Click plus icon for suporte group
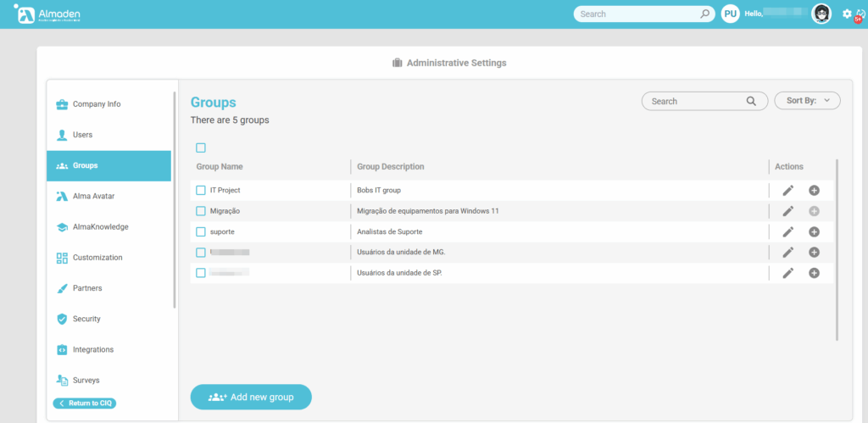 coord(814,231)
